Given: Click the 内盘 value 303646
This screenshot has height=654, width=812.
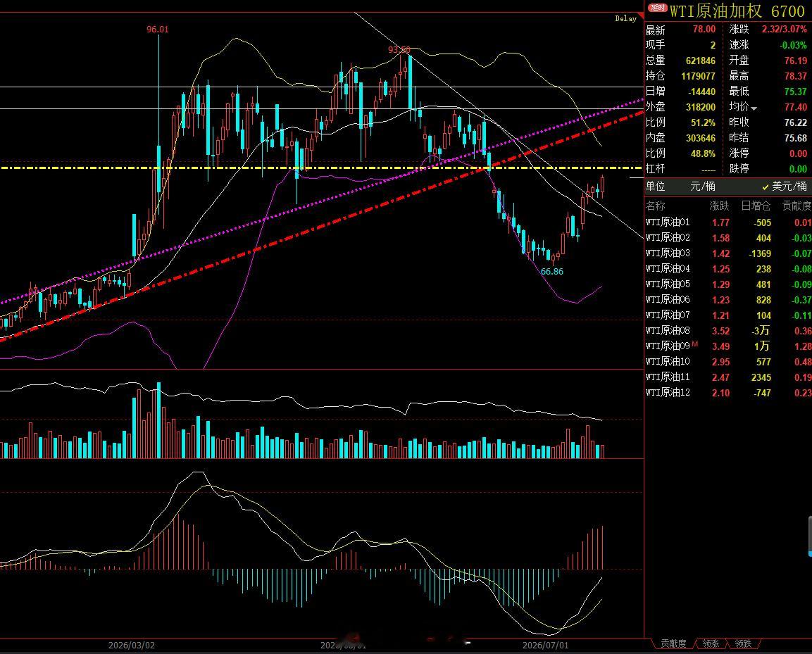Looking at the screenshot, I should point(701,138).
